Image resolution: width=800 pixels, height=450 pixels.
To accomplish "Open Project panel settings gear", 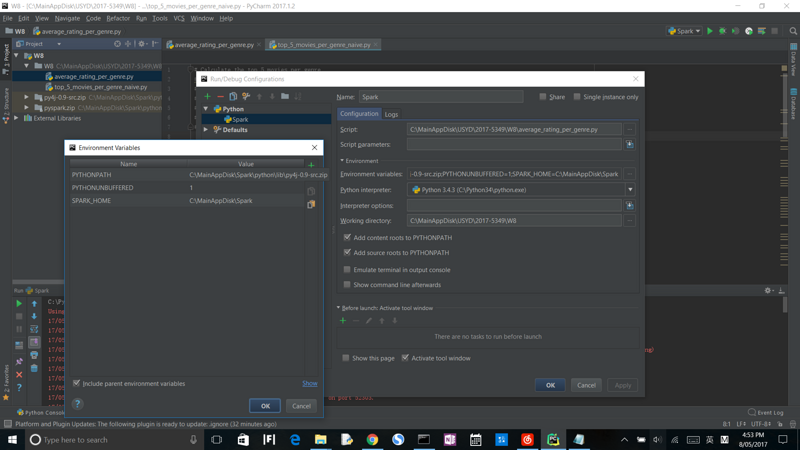I will coord(142,44).
